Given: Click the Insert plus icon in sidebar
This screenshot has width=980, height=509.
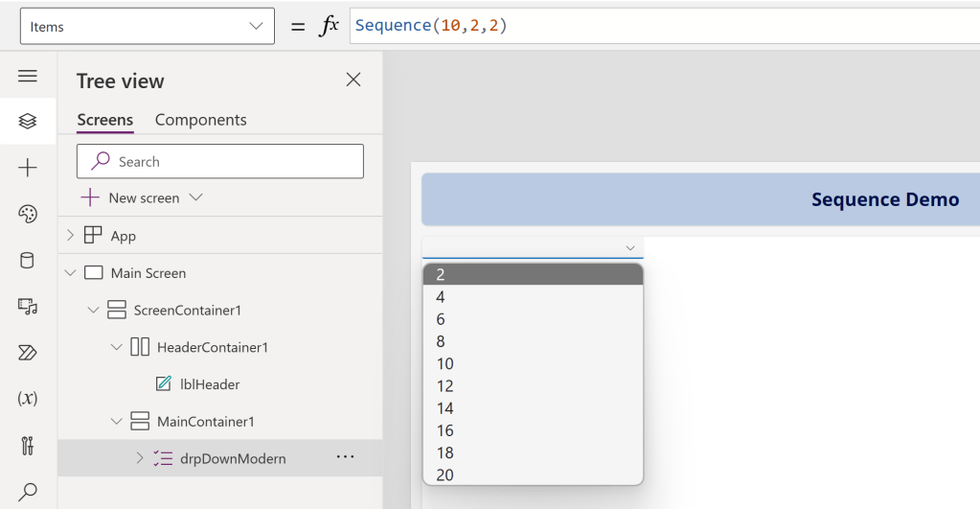Looking at the screenshot, I should 28,168.
